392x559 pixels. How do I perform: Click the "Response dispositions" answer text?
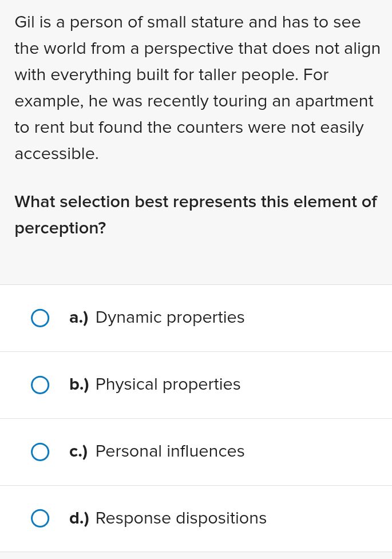[181, 518]
